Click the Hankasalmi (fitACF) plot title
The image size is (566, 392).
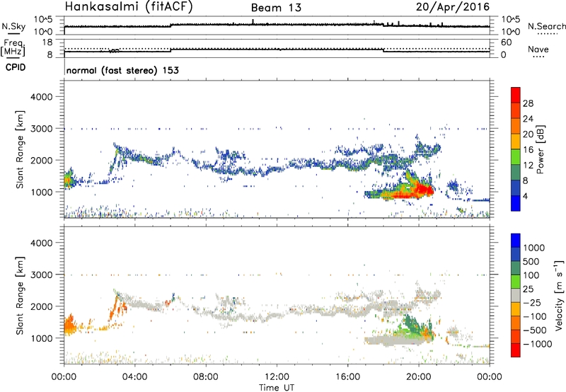pos(129,7)
